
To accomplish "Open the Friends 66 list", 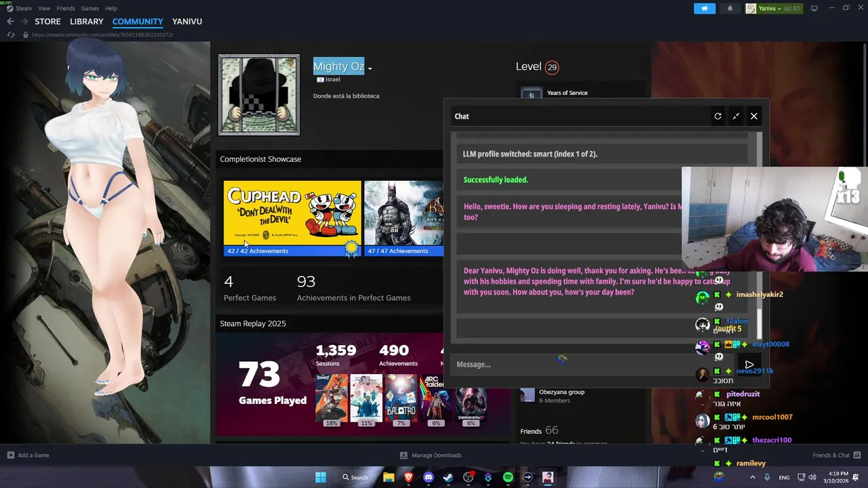I will [539, 430].
